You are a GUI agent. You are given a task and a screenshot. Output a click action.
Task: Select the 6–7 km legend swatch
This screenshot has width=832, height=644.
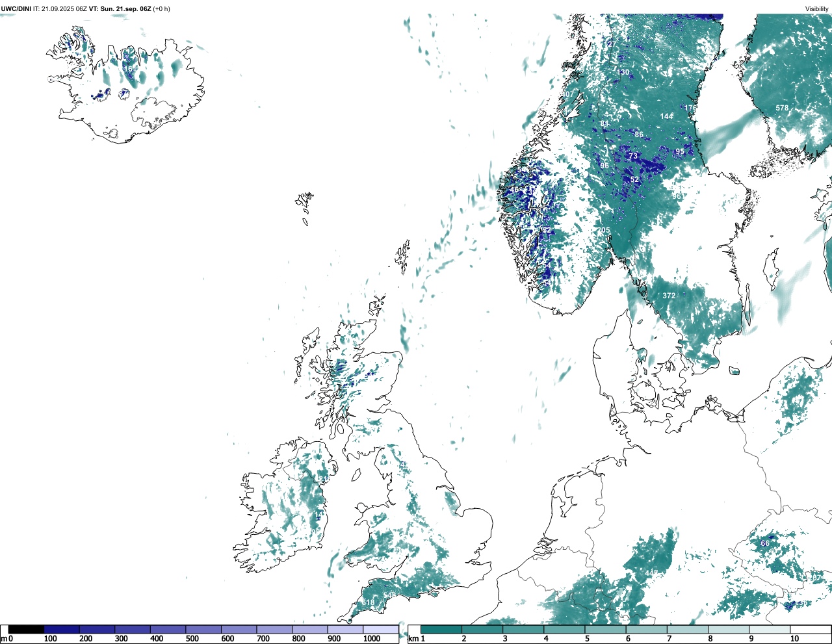(646, 630)
